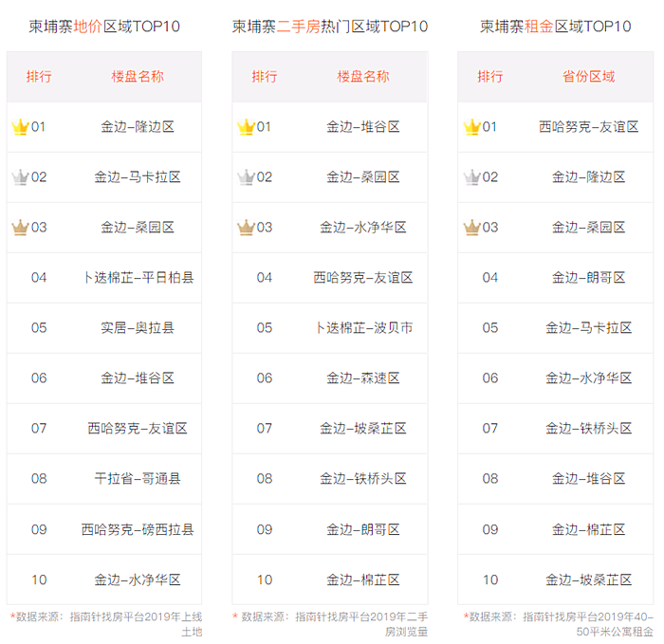Click gold crown beside 西哈努克-友谊区 in rent table
664x644 pixels.
[471, 127]
